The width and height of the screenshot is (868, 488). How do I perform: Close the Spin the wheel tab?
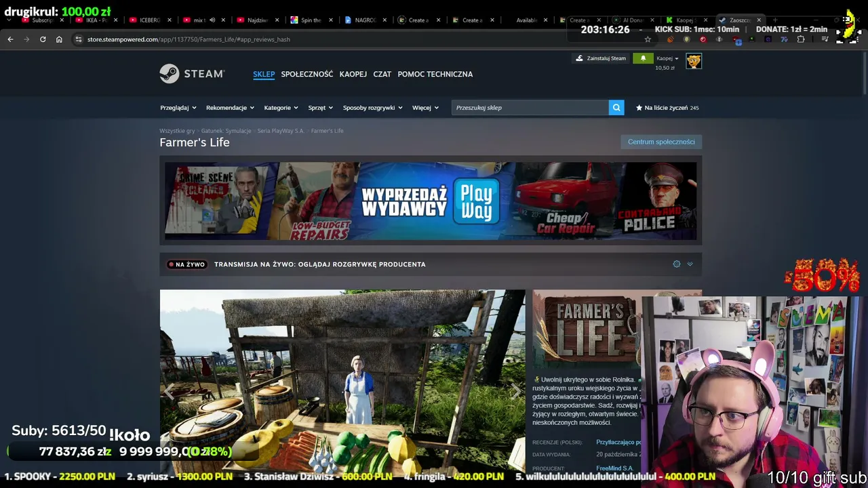[x=331, y=20]
